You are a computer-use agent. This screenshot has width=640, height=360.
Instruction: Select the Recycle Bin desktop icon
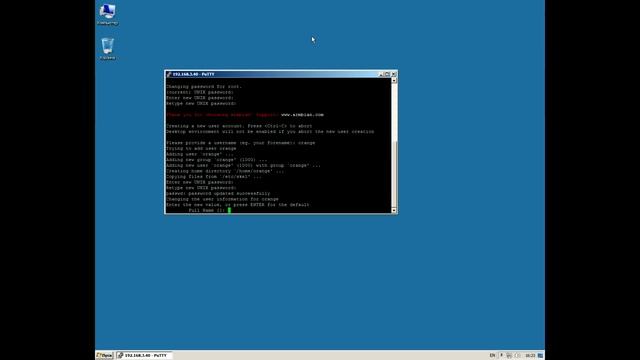pyautogui.click(x=107, y=49)
